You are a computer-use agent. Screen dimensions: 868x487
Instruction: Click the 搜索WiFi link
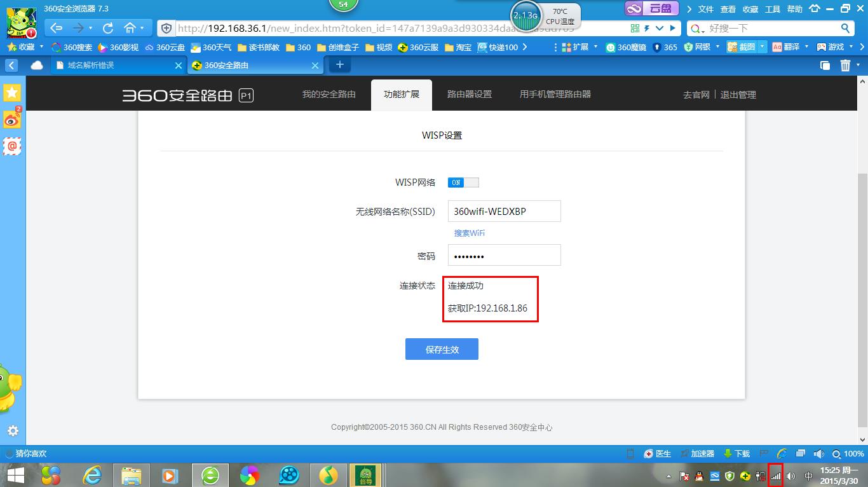[x=470, y=233]
